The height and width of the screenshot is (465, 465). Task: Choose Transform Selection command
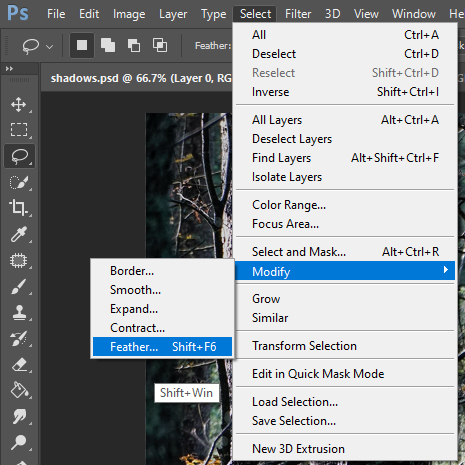(345, 346)
